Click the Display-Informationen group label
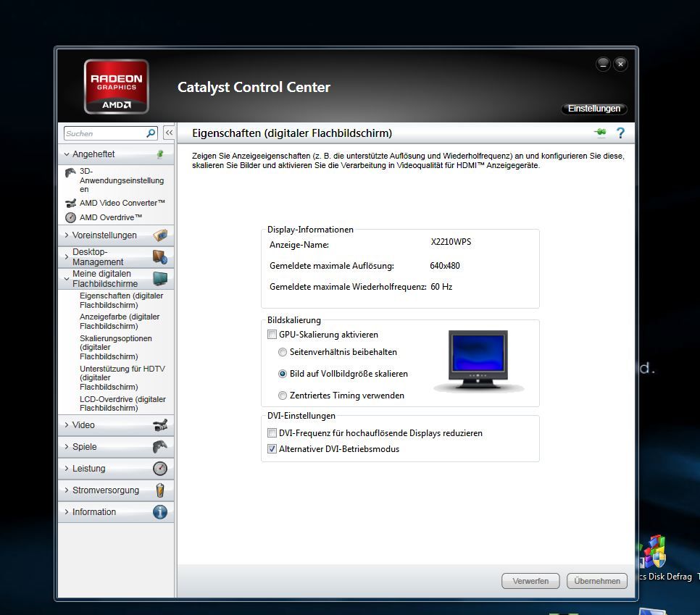The image size is (700, 615). click(310, 230)
